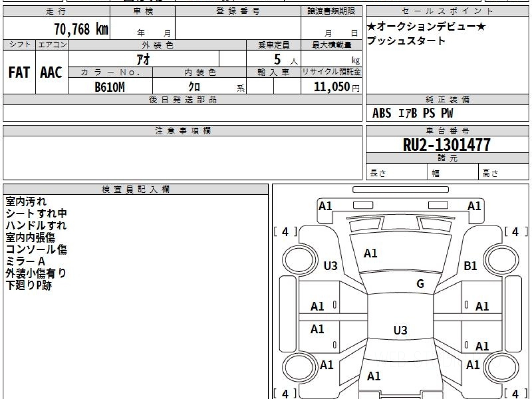
Task: Click the 諸元 header
Action: pos(448,158)
